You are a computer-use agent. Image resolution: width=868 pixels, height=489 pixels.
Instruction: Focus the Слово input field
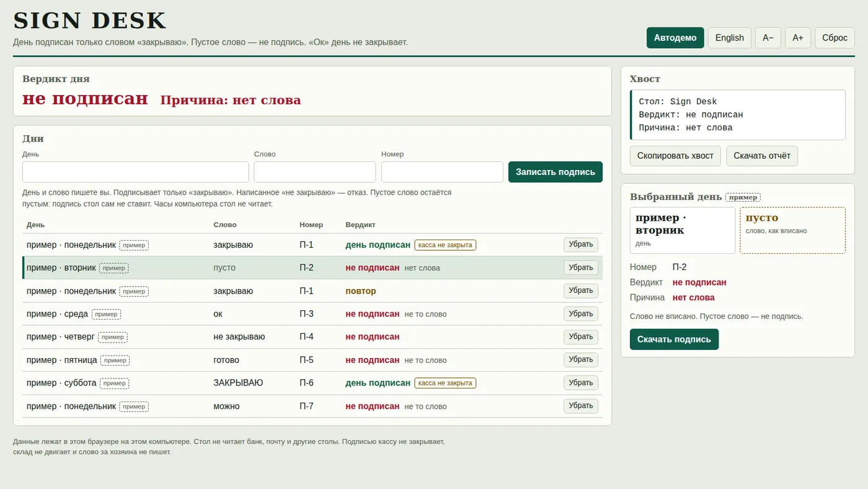click(x=315, y=172)
